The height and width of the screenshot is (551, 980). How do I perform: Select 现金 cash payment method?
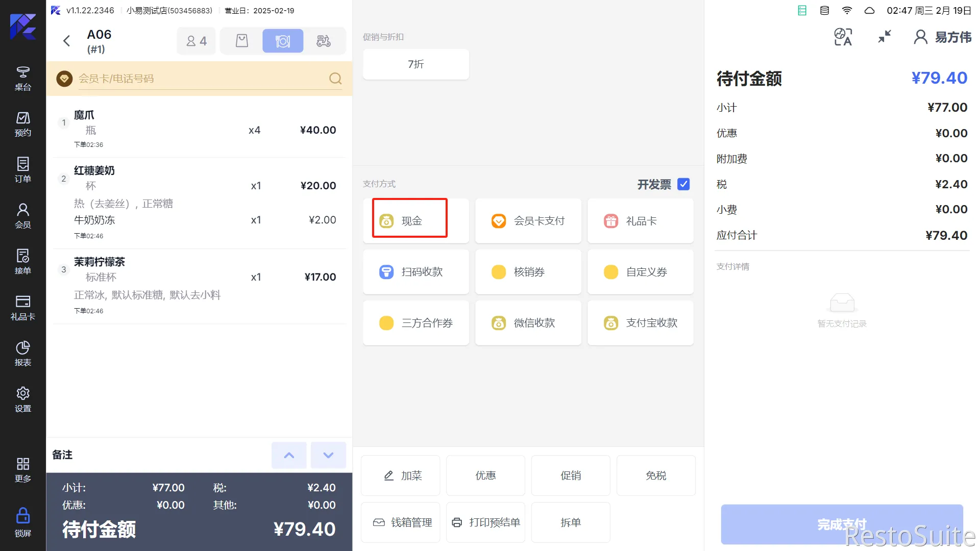415,221
